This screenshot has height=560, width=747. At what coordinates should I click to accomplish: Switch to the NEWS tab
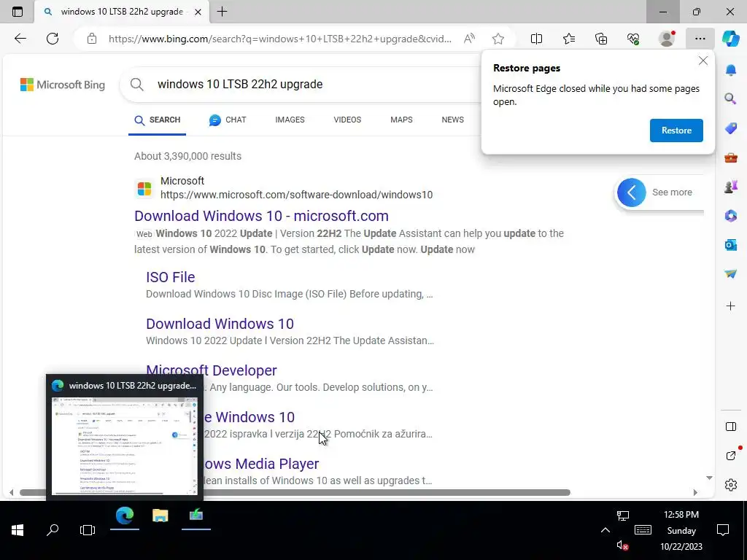pos(452,120)
